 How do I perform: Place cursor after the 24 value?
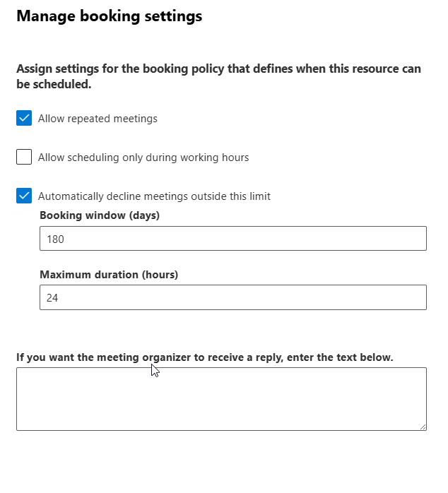coord(60,298)
